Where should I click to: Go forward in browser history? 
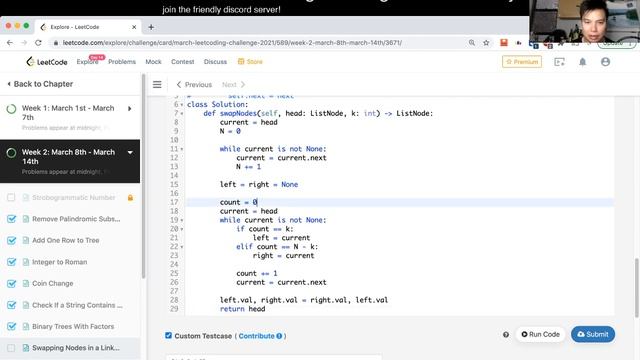pyautogui.click(x=24, y=42)
